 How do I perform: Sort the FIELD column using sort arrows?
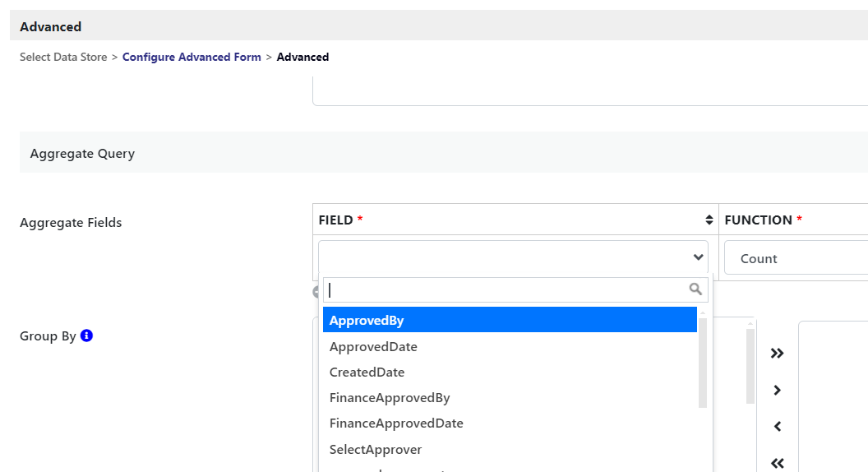[709, 220]
